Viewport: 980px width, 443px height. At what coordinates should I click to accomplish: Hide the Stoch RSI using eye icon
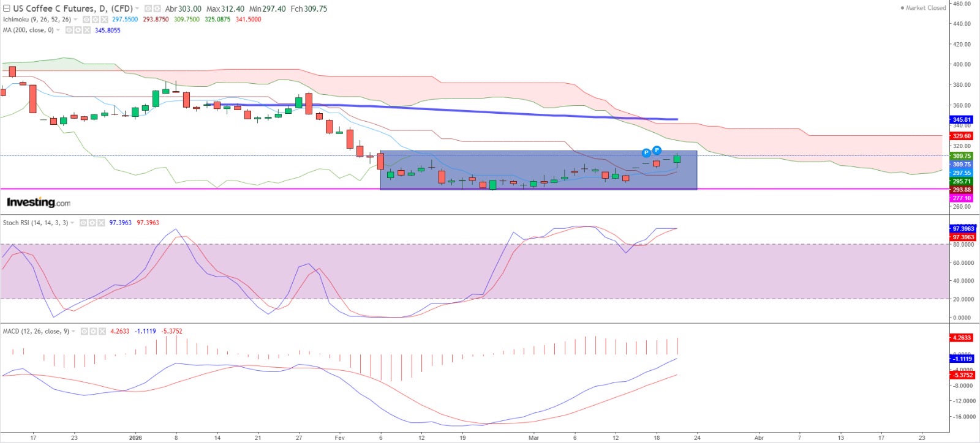coord(83,223)
